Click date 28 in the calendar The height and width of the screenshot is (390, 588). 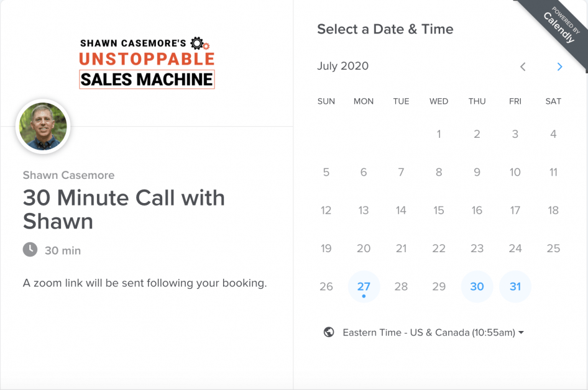401,286
